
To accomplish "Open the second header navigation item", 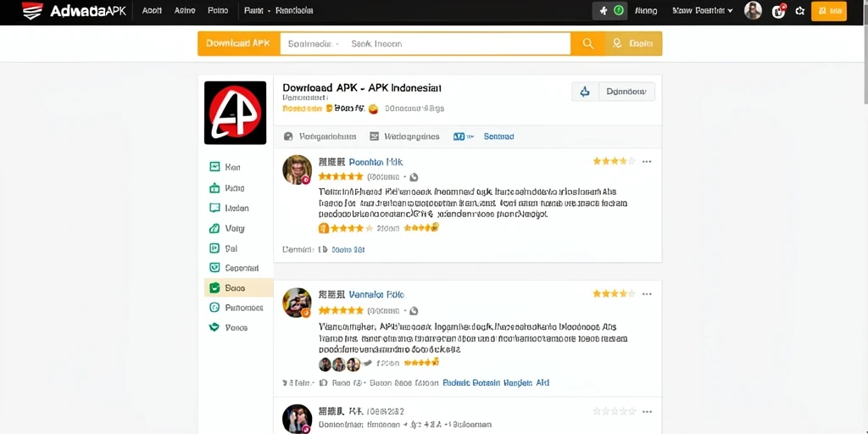I will (184, 10).
